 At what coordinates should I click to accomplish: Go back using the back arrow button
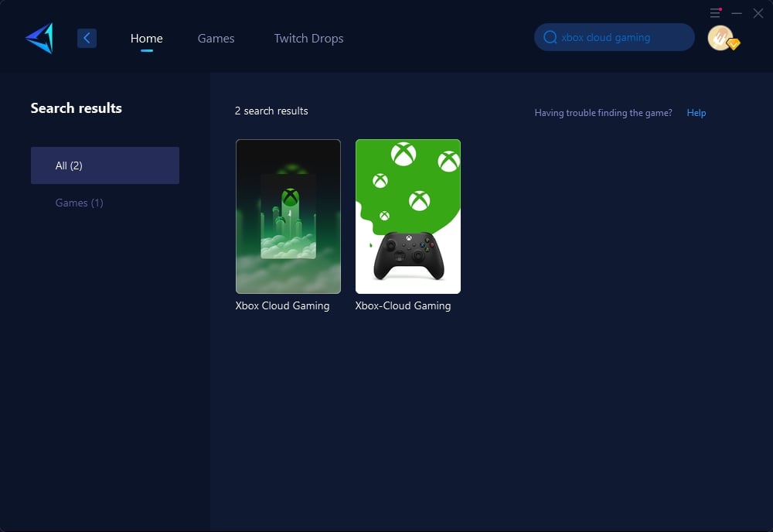(87, 38)
